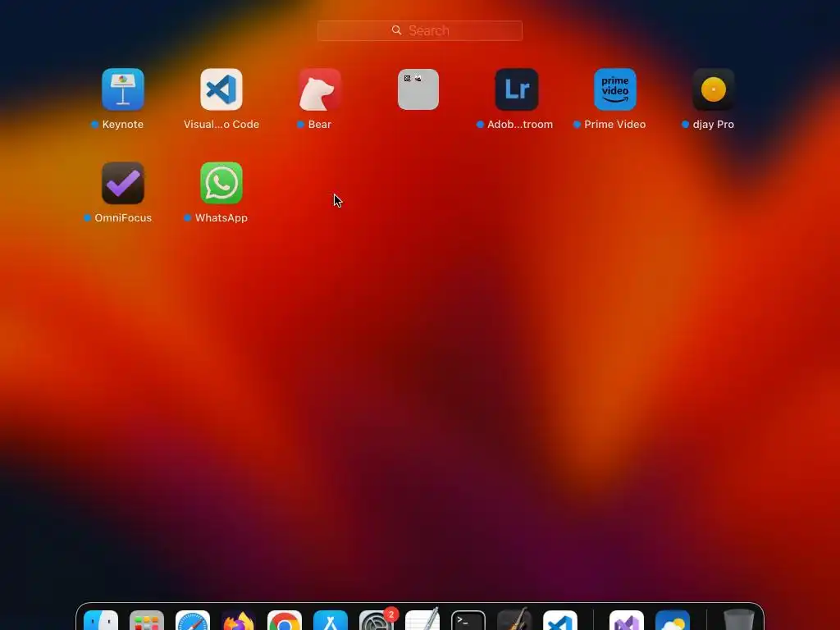
Task: Open System Preferences with the red badge
Action: click(x=377, y=620)
